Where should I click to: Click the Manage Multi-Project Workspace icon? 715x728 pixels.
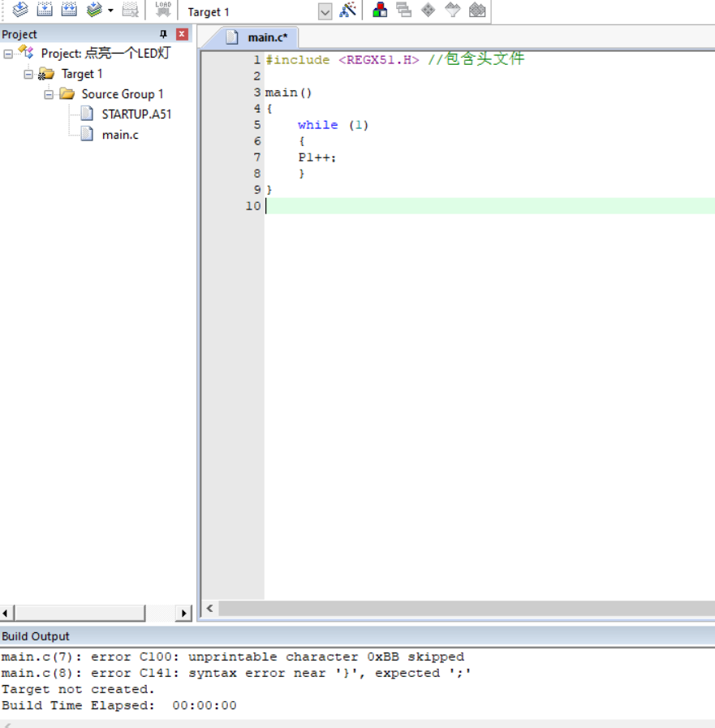click(404, 10)
